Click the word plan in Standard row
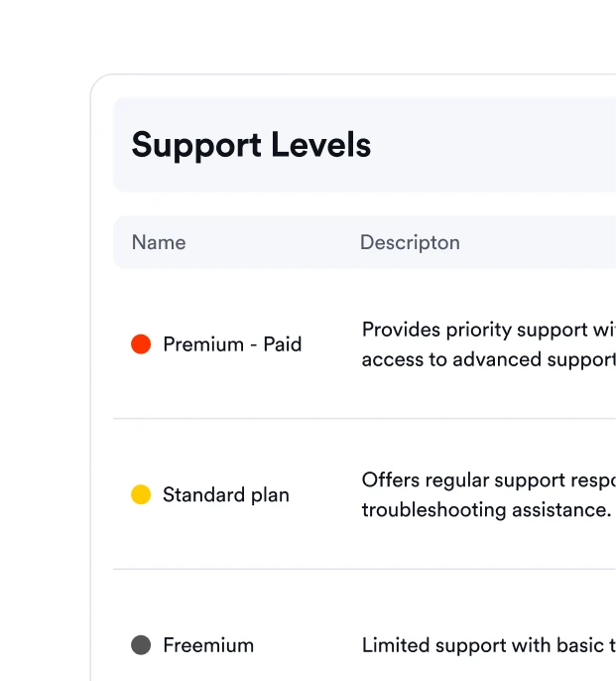The height and width of the screenshot is (681, 616). 270,496
